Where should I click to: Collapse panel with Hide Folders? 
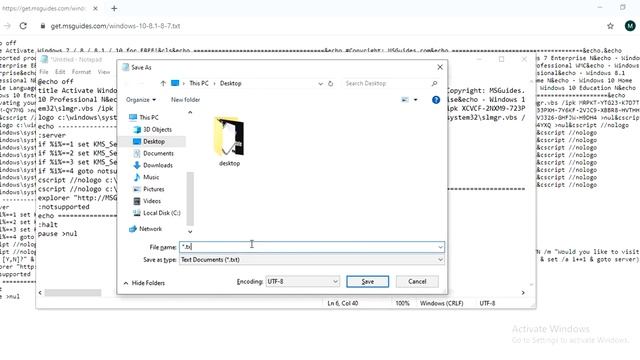click(144, 283)
